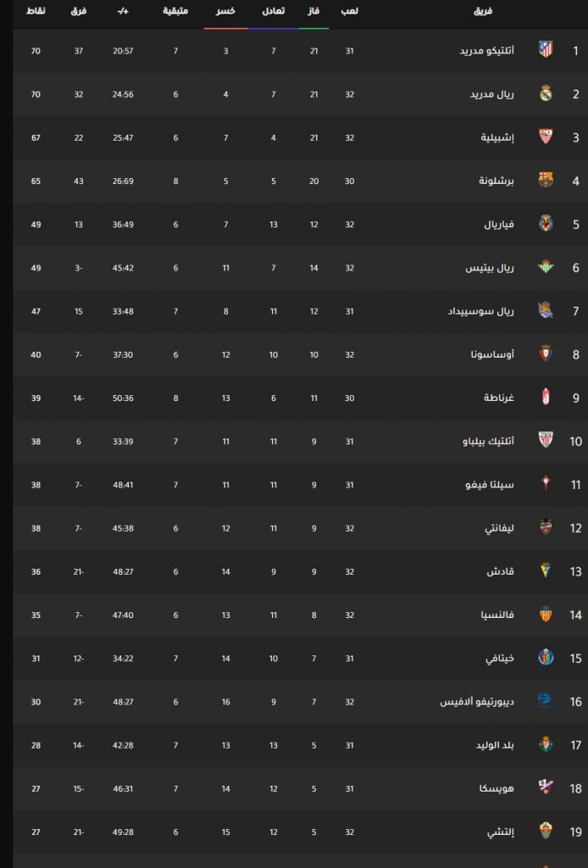Click the خسر losses column header
Viewport: 588px width, 868px height.
pyautogui.click(x=225, y=11)
